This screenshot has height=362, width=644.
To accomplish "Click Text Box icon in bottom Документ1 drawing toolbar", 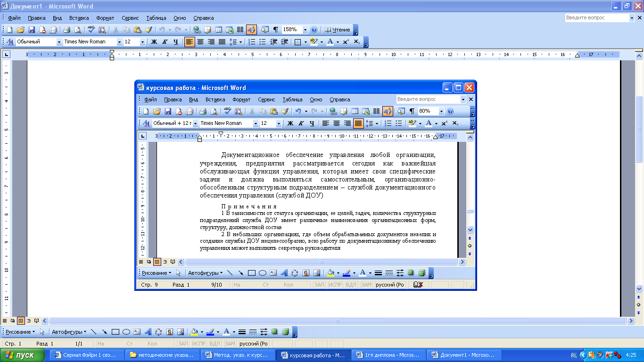I will coord(137,332).
